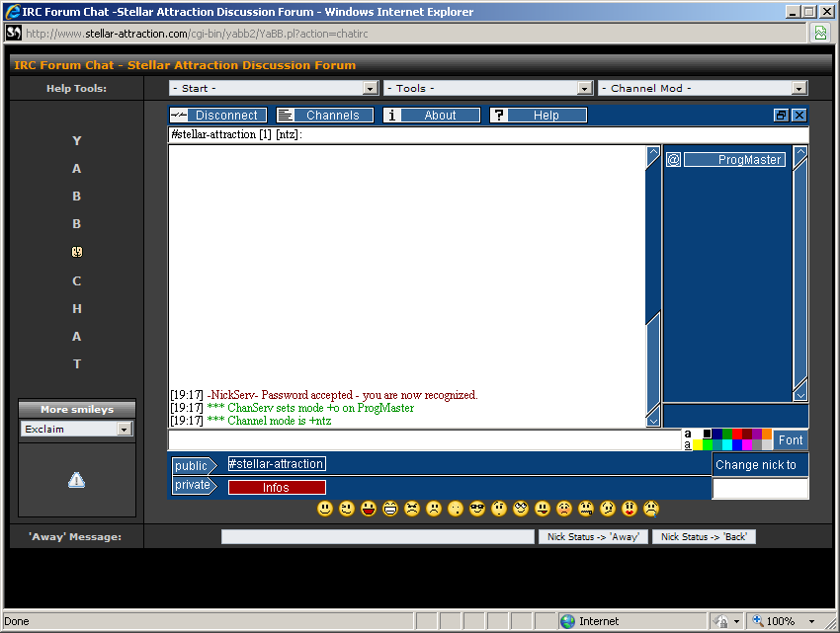Click the Internet zone globe in status bar
840x633 pixels.
pos(567,621)
